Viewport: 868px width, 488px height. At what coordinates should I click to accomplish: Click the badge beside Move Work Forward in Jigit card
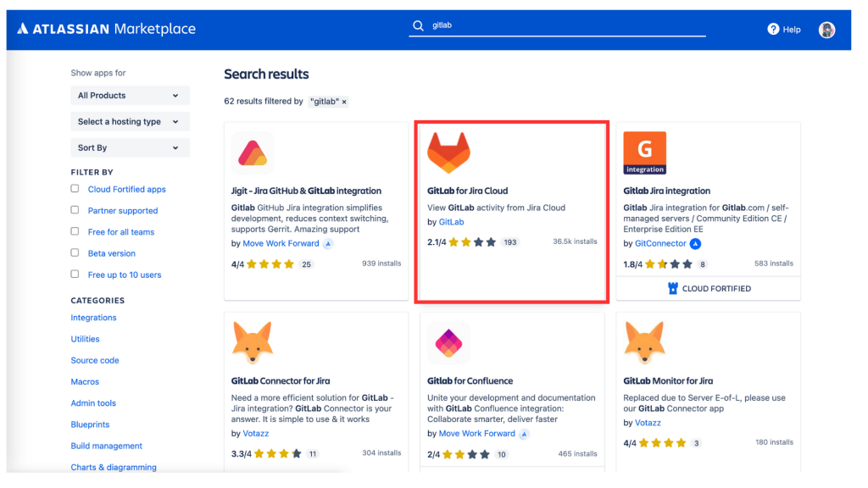(x=328, y=243)
